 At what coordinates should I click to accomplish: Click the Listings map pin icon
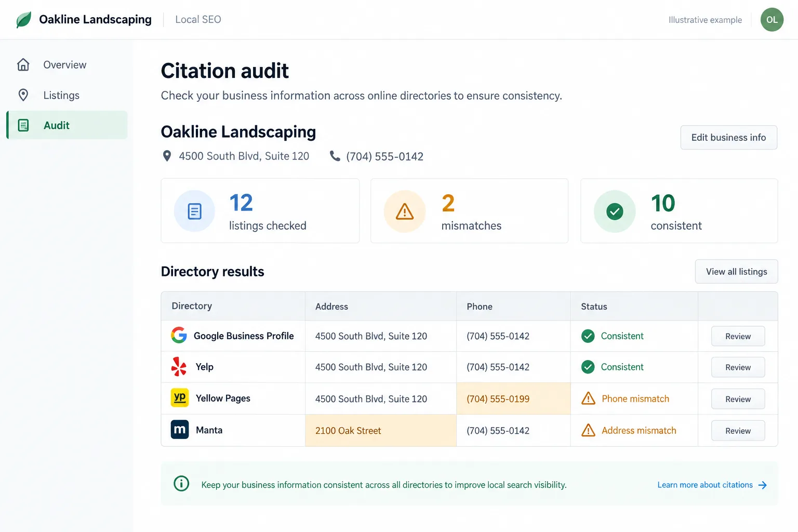coord(23,95)
